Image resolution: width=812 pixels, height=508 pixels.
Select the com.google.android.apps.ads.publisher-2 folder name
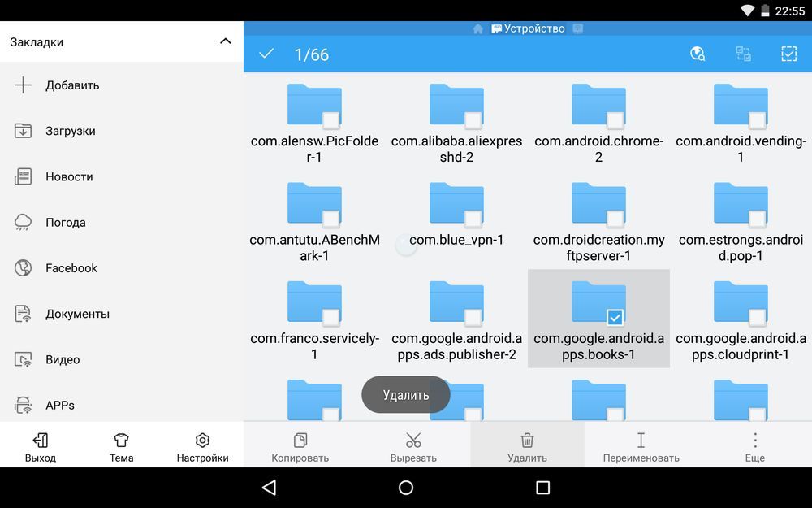(x=456, y=345)
